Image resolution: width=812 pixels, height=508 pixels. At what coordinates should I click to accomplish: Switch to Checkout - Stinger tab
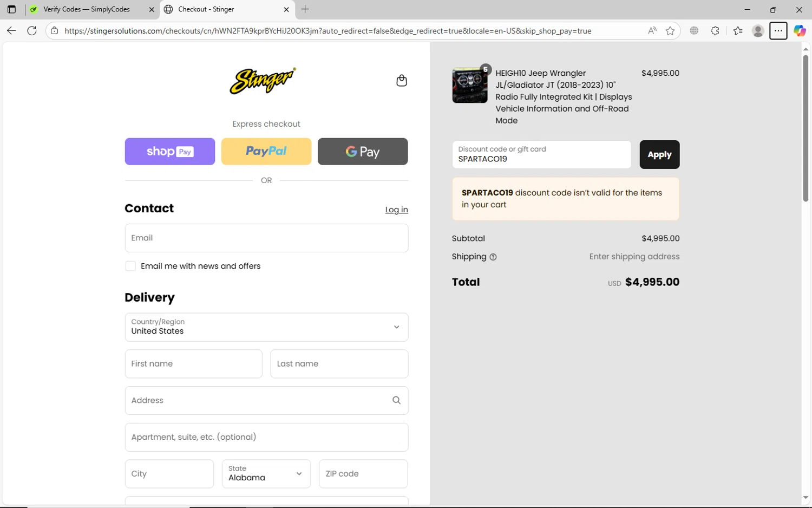click(227, 9)
